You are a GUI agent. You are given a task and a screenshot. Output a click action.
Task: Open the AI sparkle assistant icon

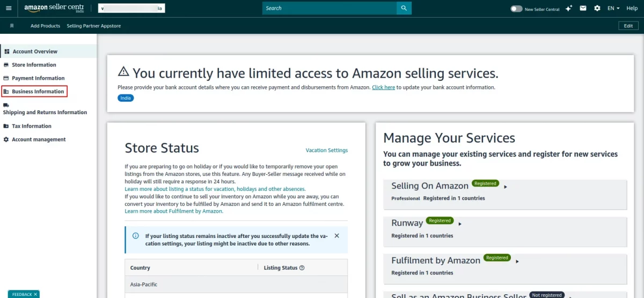point(569,9)
